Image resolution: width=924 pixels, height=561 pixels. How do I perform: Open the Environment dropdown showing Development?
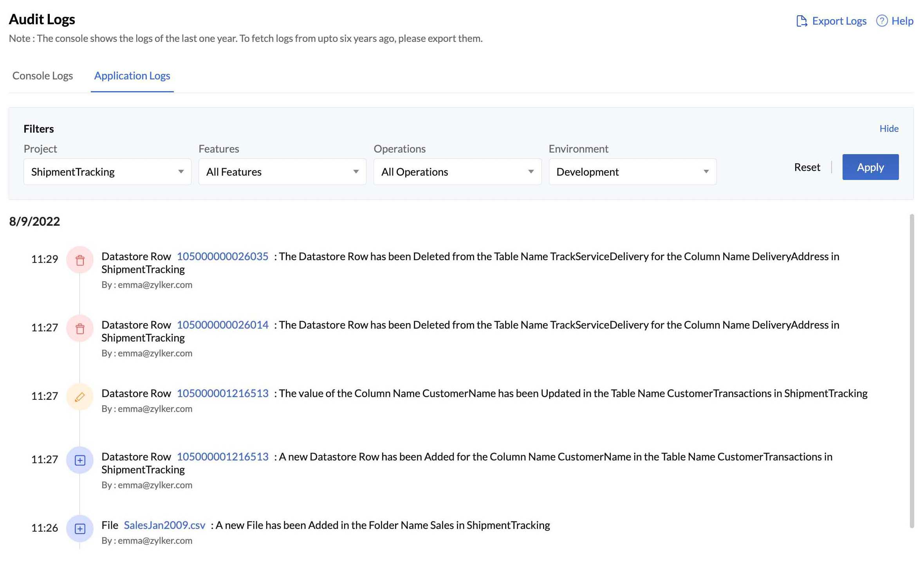point(633,172)
